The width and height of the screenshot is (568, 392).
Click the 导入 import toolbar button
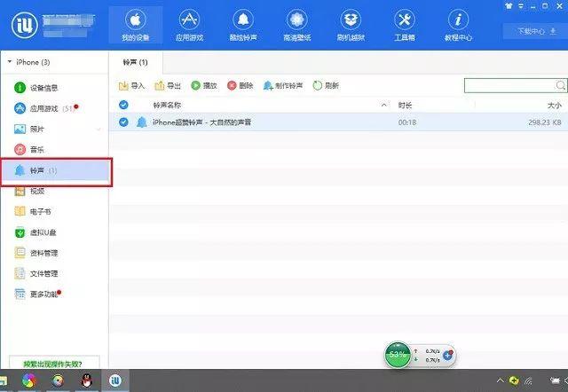point(131,86)
